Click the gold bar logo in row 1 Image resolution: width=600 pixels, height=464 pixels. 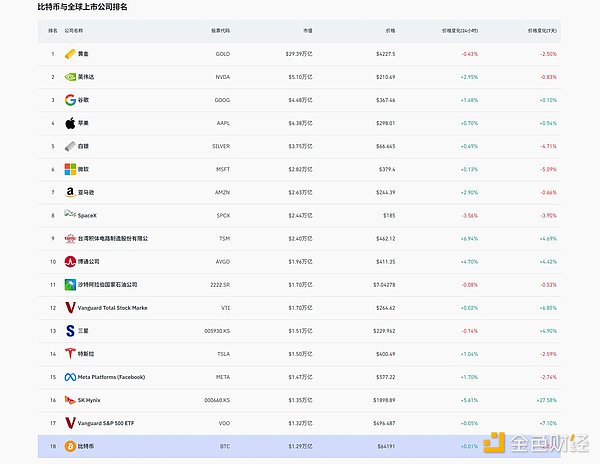pos(70,54)
